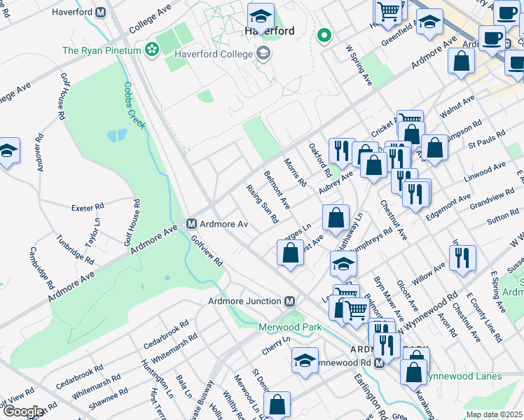The width and height of the screenshot is (524, 420).
Task: Click the Ardmore Junction station M icon
Action: 290,302
